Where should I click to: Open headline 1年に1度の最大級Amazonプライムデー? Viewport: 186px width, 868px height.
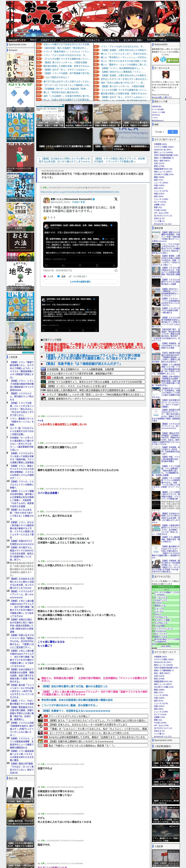tap(93, 357)
